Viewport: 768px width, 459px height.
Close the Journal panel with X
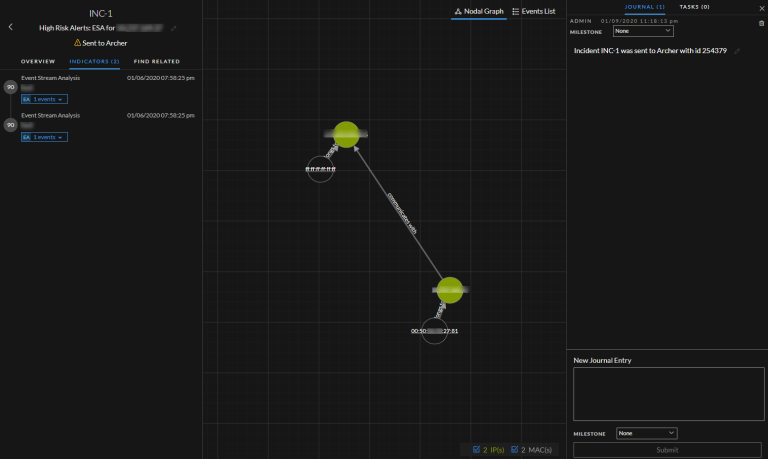coord(762,7)
